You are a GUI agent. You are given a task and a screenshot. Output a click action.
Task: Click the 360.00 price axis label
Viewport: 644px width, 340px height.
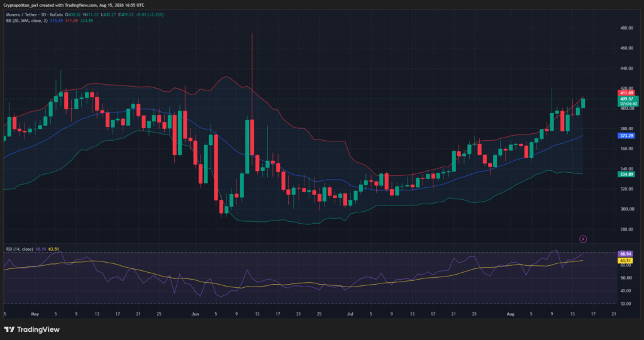coord(627,149)
